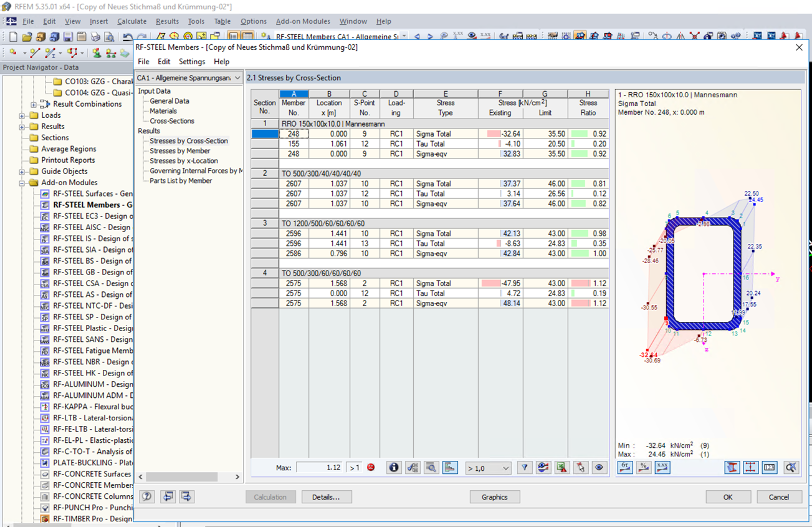Click the new member line tool in RFEM toolbar
Screen dimensions: 812x527
pos(35,54)
